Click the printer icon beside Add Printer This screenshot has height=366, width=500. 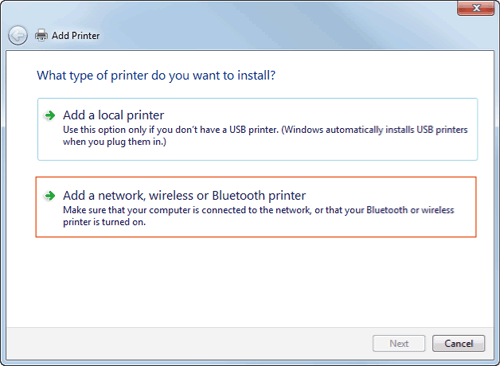[x=41, y=35]
